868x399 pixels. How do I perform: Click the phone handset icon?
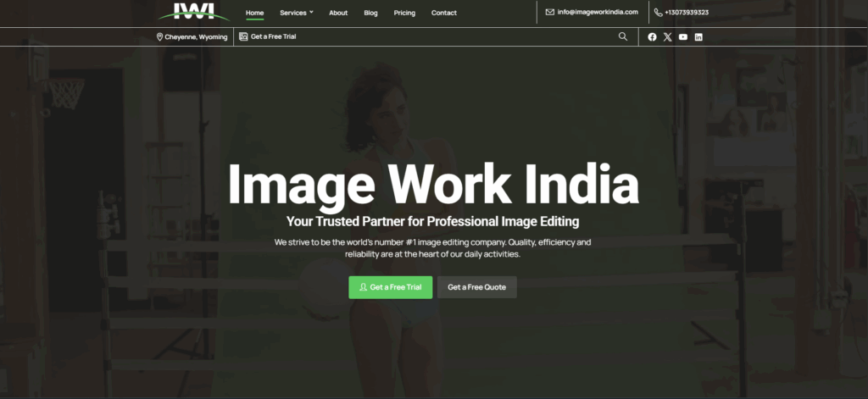click(x=658, y=13)
